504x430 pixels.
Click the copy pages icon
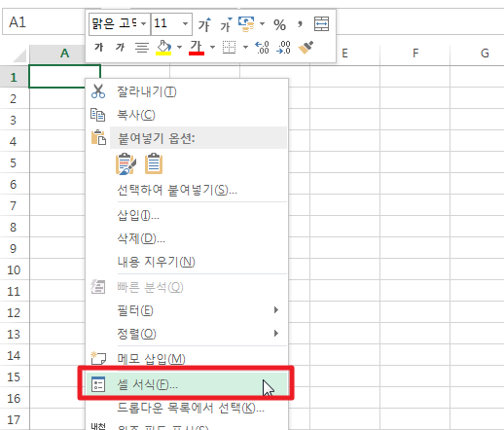point(98,115)
